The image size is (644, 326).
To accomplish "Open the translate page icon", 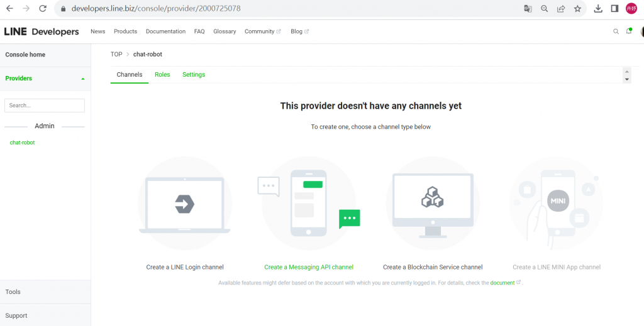I will pyautogui.click(x=528, y=9).
